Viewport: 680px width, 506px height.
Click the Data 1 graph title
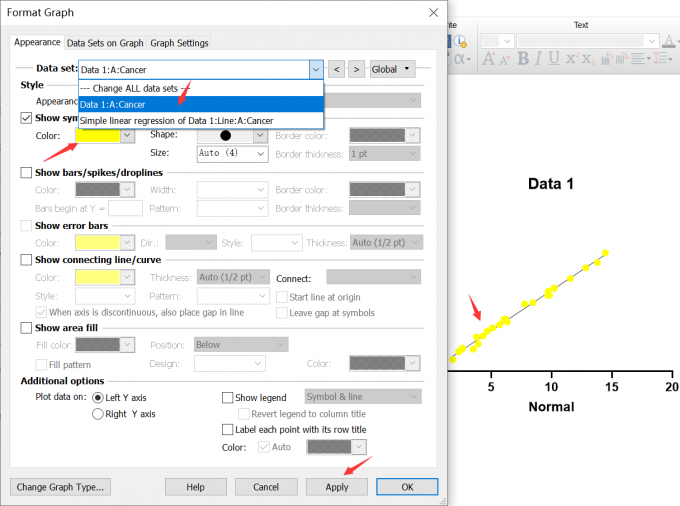coord(551,184)
